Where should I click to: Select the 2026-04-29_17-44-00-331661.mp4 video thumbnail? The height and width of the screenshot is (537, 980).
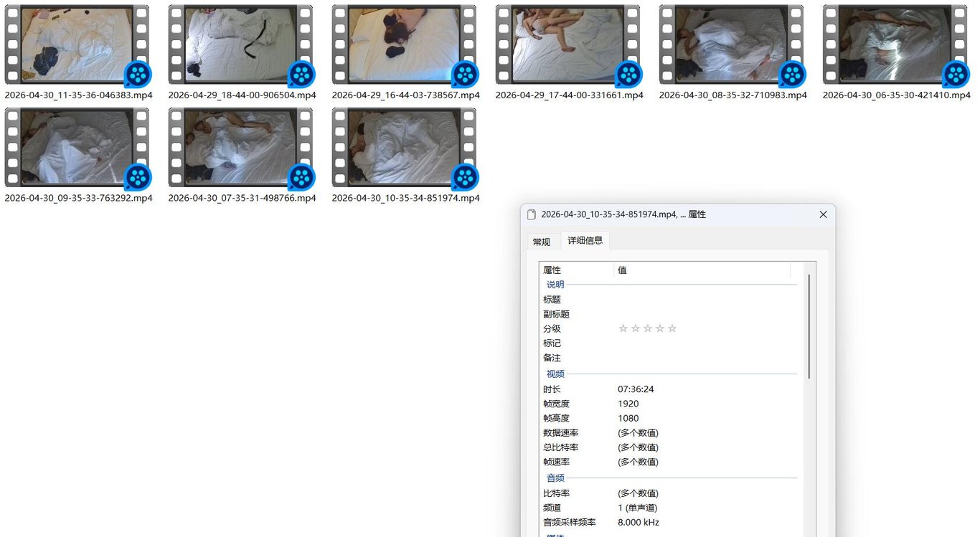click(567, 44)
